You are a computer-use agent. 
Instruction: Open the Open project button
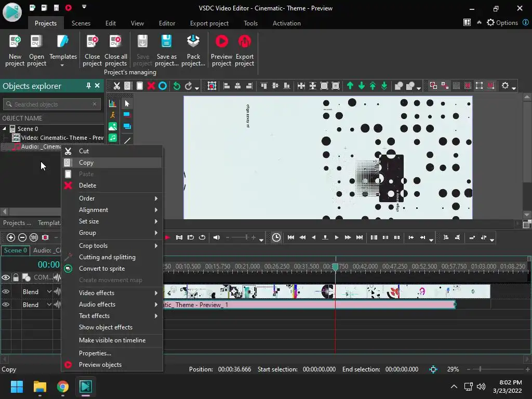[36, 50]
